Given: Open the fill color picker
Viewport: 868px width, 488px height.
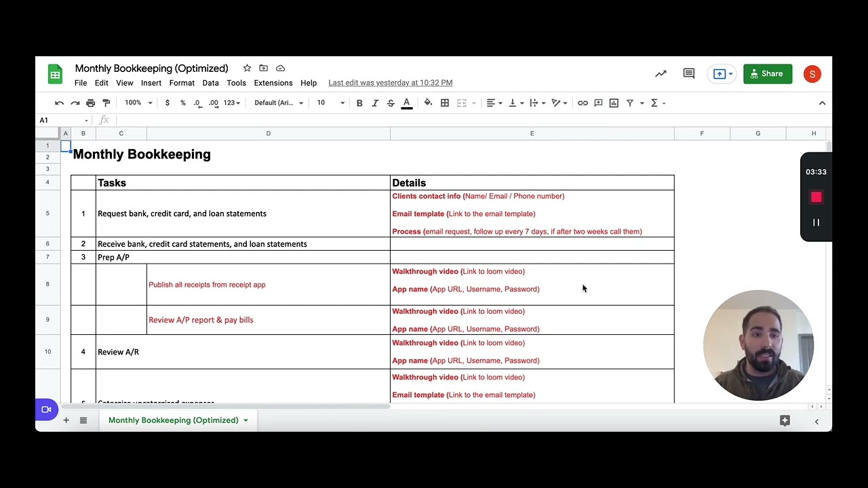Looking at the screenshot, I should [x=428, y=103].
